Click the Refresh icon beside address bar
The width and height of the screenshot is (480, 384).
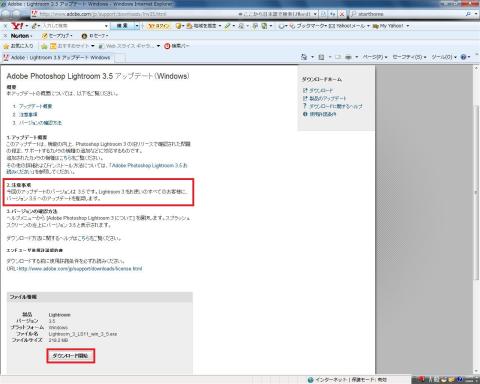click(332, 14)
